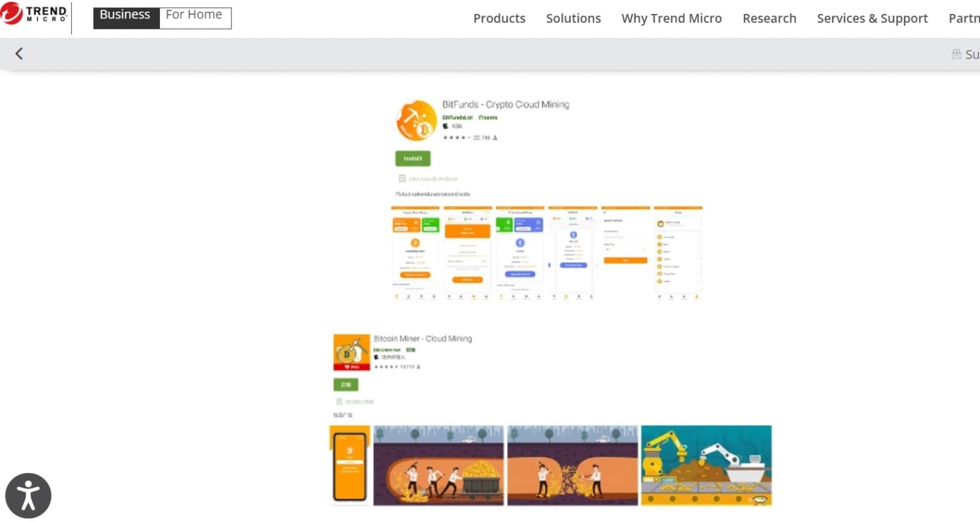
Task: Open the miners with gold cart illustration
Action: coord(439,466)
